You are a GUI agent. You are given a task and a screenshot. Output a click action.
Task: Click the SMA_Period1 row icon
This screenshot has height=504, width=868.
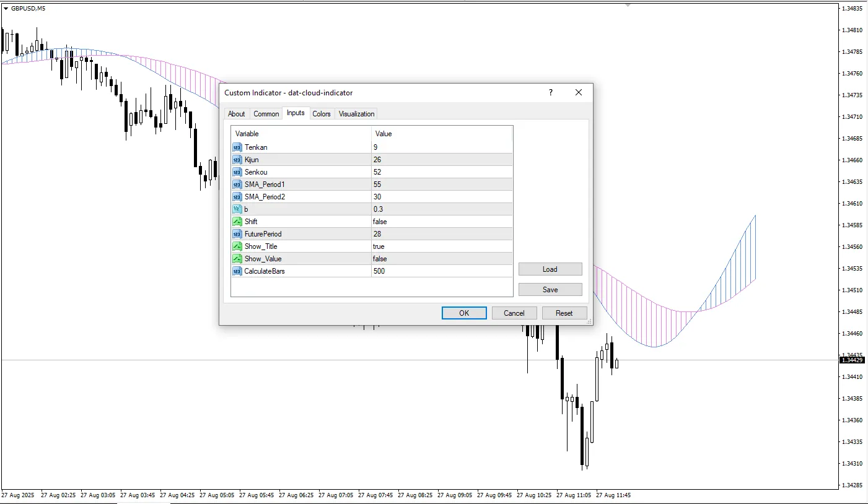click(237, 185)
